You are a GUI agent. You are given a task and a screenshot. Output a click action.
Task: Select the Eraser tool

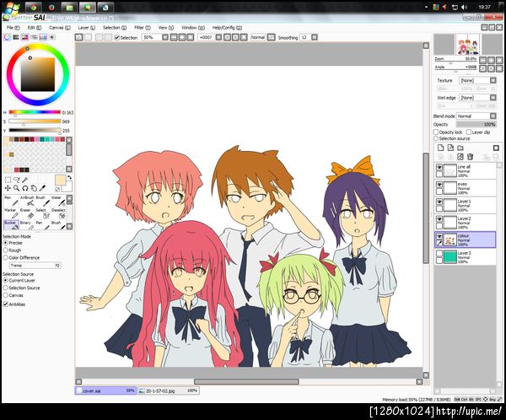pyautogui.click(x=27, y=213)
